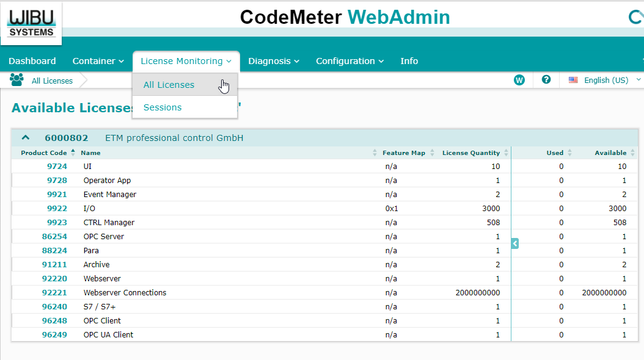The image size is (644, 360).
Task: Click the column panel collapse arrow handle
Action: pyautogui.click(x=515, y=243)
